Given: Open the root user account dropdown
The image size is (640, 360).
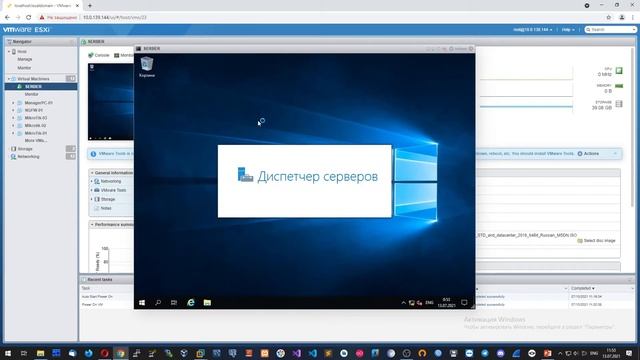Looking at the screenshot, I should click(533, 30).
